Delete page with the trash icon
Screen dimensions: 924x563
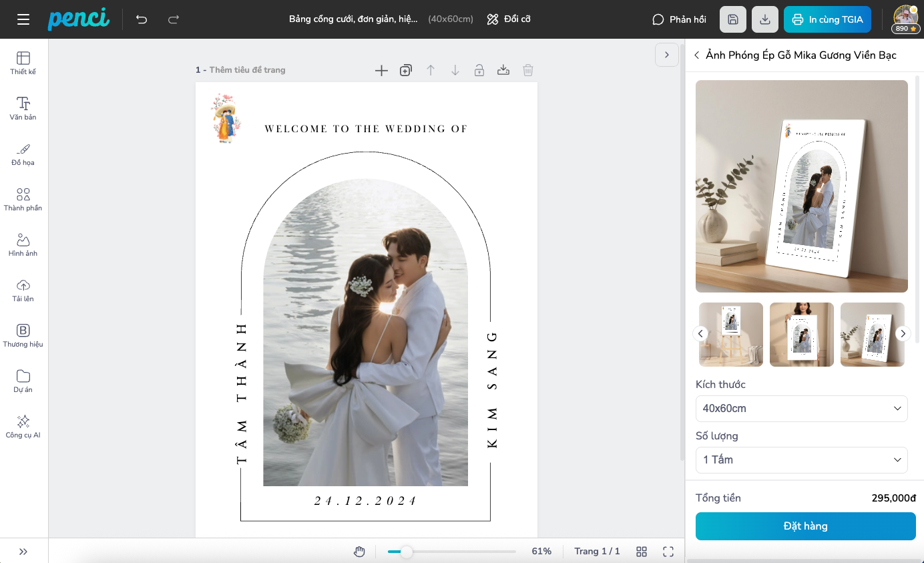click(528, 70)
